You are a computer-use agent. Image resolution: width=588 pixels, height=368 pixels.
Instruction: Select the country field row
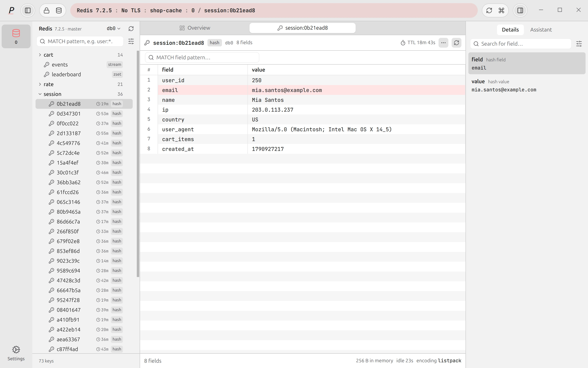point(303,120)
